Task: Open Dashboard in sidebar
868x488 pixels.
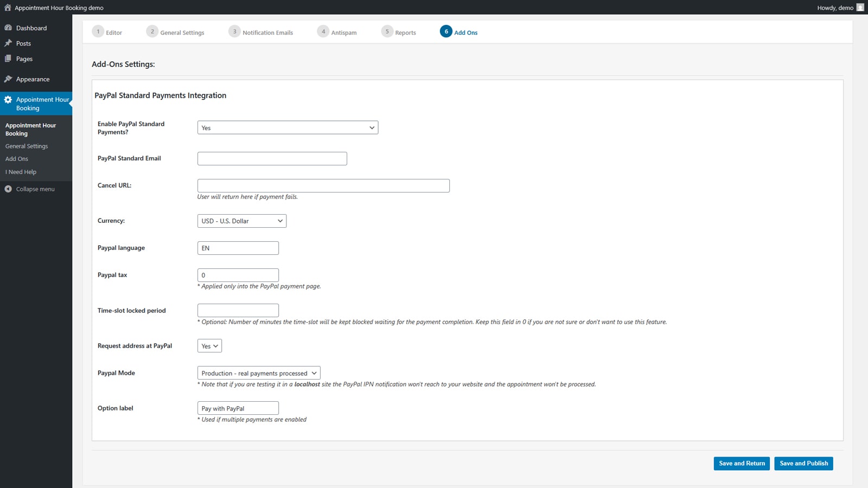Action: click(31, 28)
